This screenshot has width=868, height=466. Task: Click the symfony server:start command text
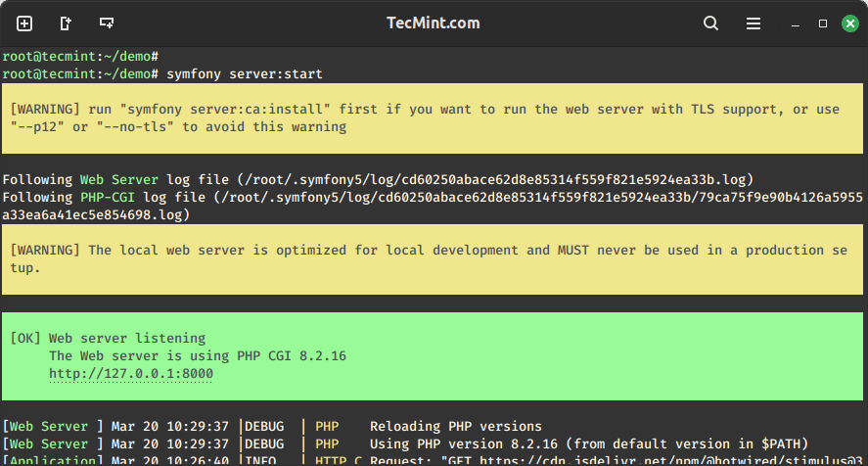tap(245, 74)
